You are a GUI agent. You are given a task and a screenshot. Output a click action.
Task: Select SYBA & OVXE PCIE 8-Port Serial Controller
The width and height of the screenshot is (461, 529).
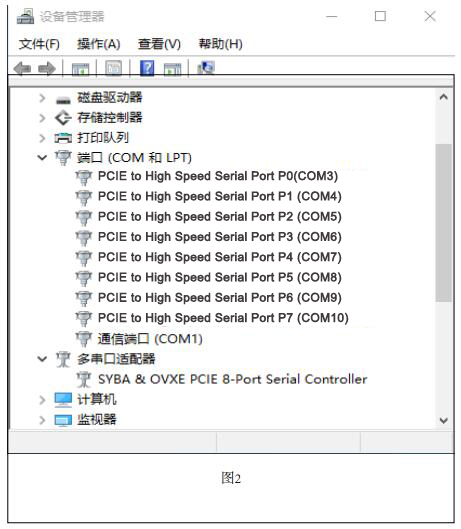tap(233, 379)
